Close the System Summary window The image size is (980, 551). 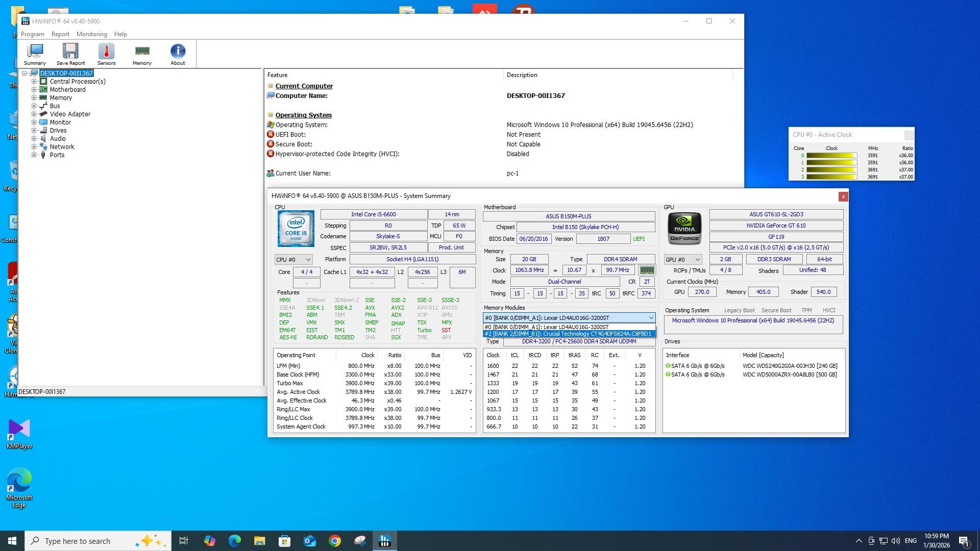click(843, 196)
